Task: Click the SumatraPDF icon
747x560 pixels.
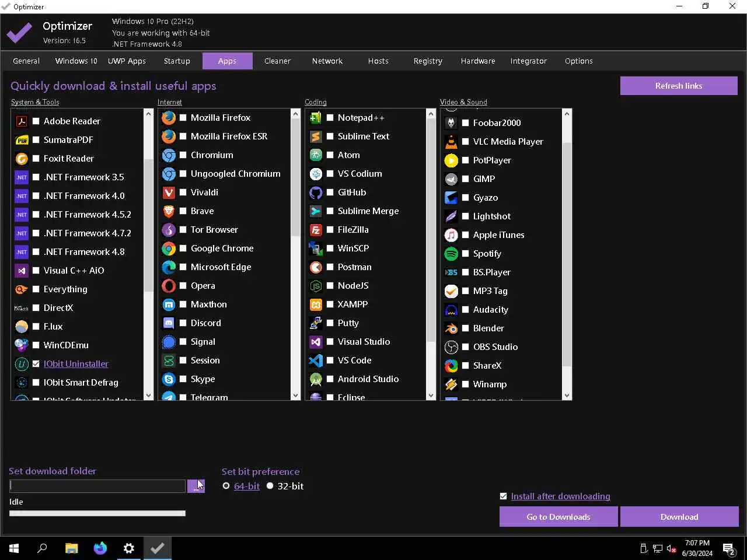Action: (22, 140)
